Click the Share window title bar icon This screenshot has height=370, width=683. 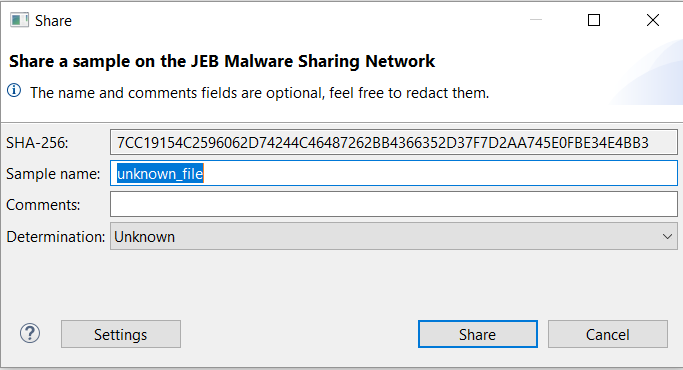tap(20, 20)
